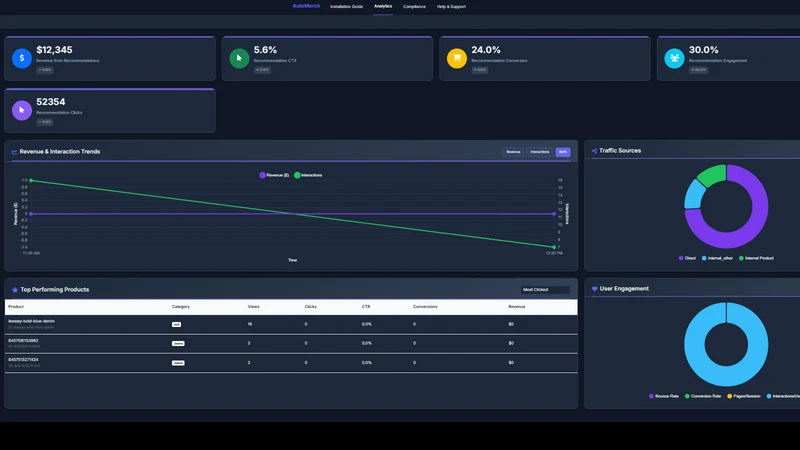Click Views value 19 for leeway-bold-blue-denim

pyautogui.click(x=249, y=324)
